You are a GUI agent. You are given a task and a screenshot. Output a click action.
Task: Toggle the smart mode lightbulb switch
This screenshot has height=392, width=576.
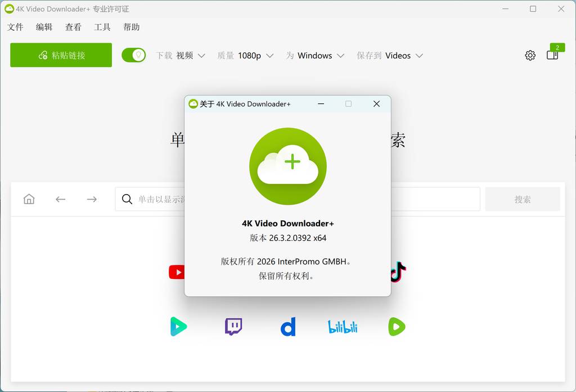(134, 55)
